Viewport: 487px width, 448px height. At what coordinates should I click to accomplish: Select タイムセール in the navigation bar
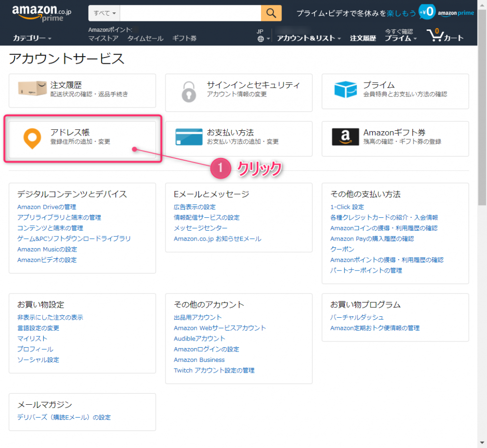click(x=145, y=38)
